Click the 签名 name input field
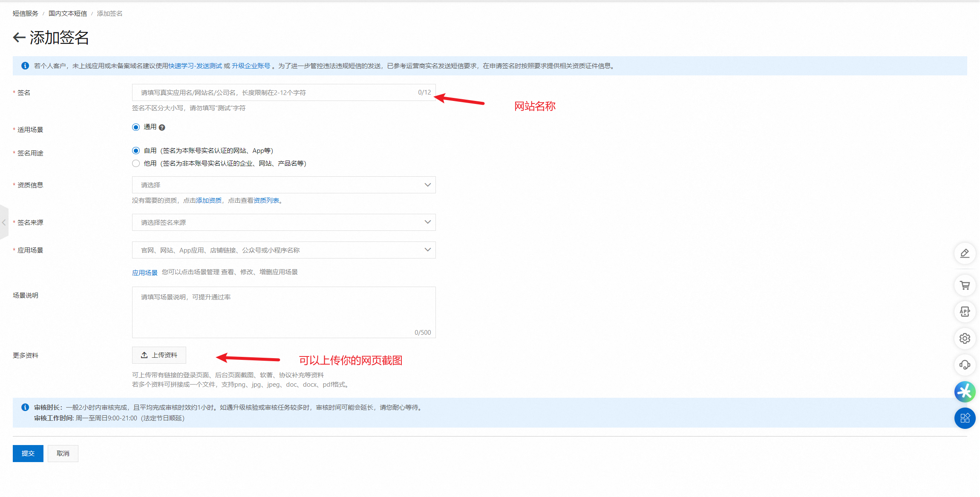The image size is (980, 497). [277, 92]
